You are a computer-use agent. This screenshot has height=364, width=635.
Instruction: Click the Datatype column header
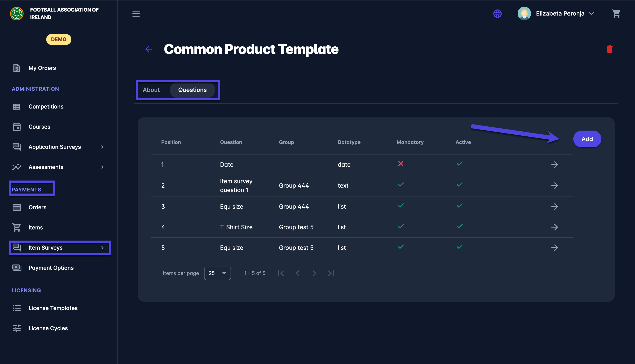[349, 142]
